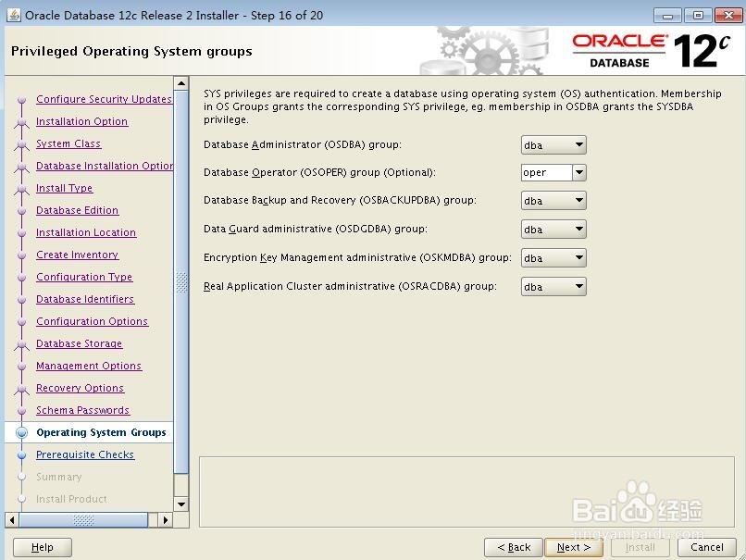This screenshot has width=746, height=560.
Task: Click the step panel scroll down arrow
Action: pyautogui.click(x=181, y=504)
